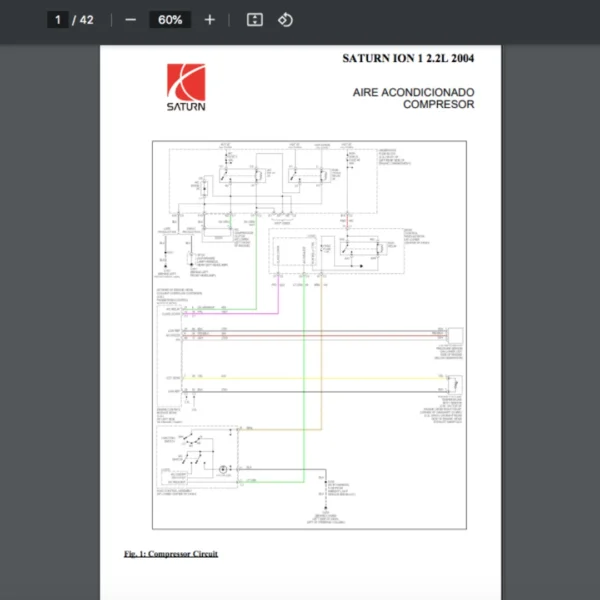Click the COMPRESOR heading text

point(439,104)
